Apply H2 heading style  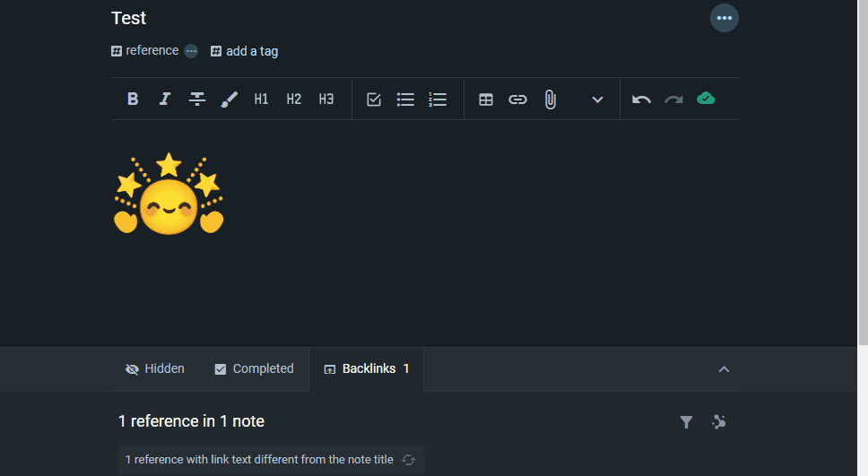pos(294,100)
